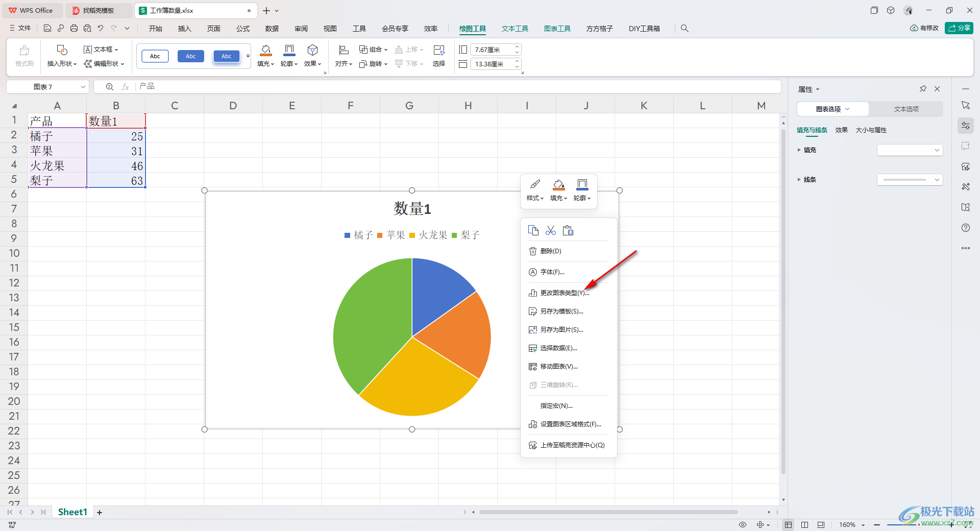980x531 pixels.
Task: Select the Sheet1 worksheet tab
Action: pos(72,512)
